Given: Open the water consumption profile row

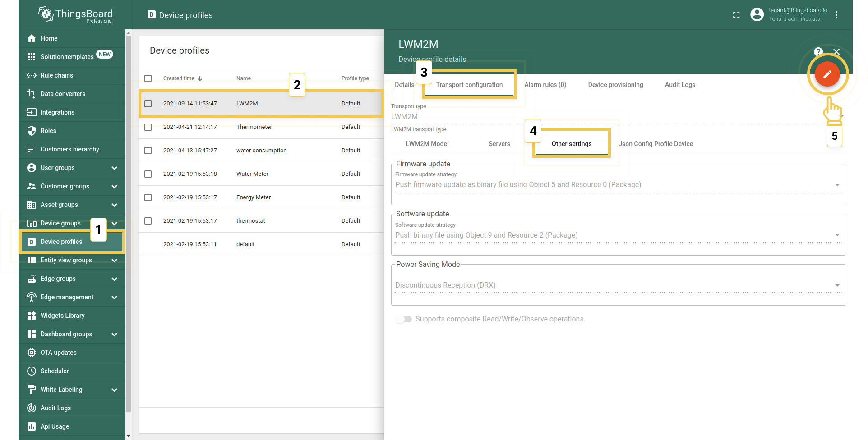Looking at the screenshot, I should (261, 151).
